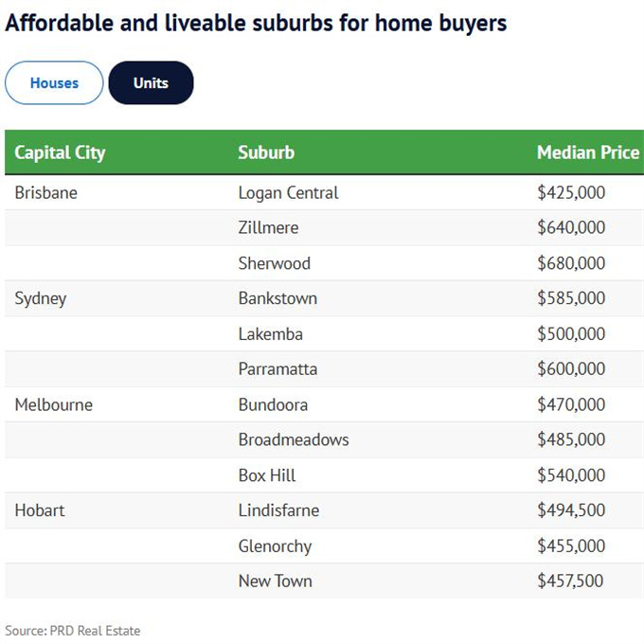
Task: Select the Units tab
Action: pos(151,83)
